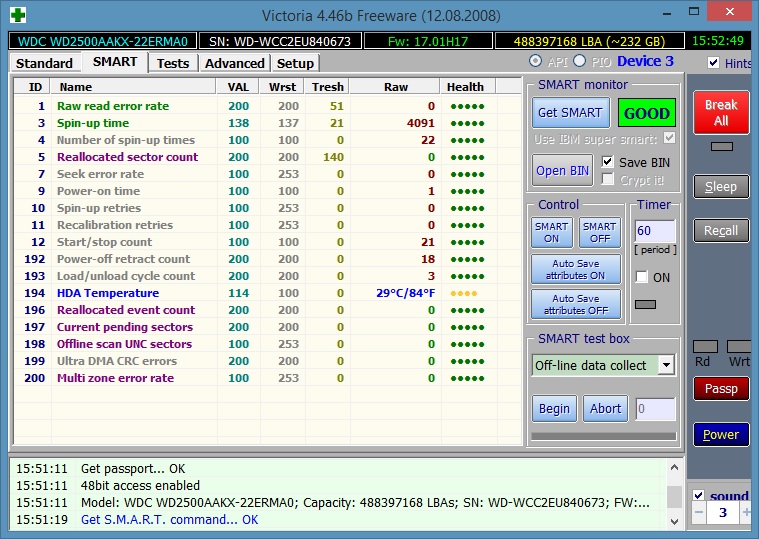The height and width of the screenshot is (539, 759).
Task: Go to the Advanced tab
Action: click(235, 63)
